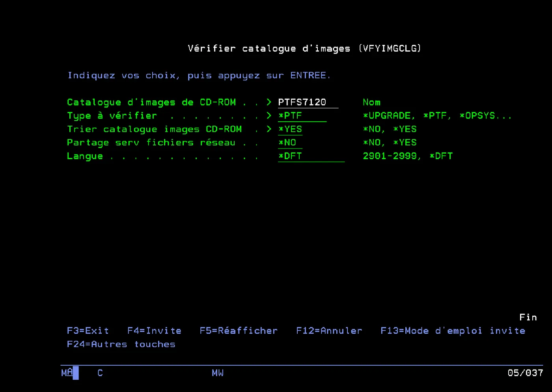
Task: Click F24=Autres touches key
Action: [121, 344]
